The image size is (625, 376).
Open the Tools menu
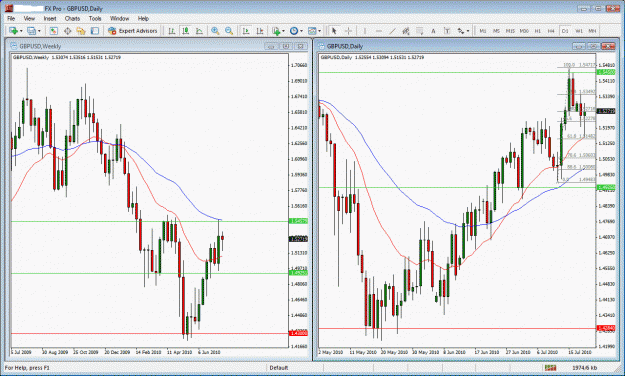tap(95, 18)
